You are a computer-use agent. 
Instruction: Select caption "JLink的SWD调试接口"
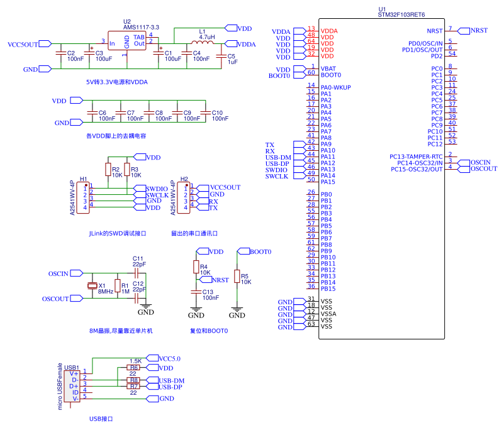(x=118, y=233)
